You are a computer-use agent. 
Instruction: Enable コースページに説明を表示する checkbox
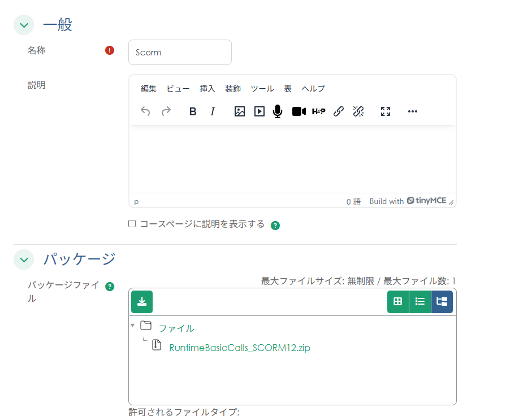point(132,223)
